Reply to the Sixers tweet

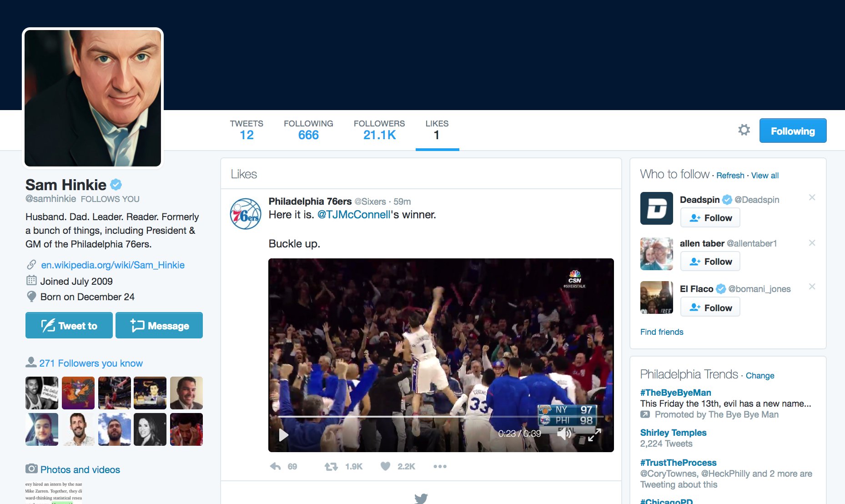coord(276,466)
